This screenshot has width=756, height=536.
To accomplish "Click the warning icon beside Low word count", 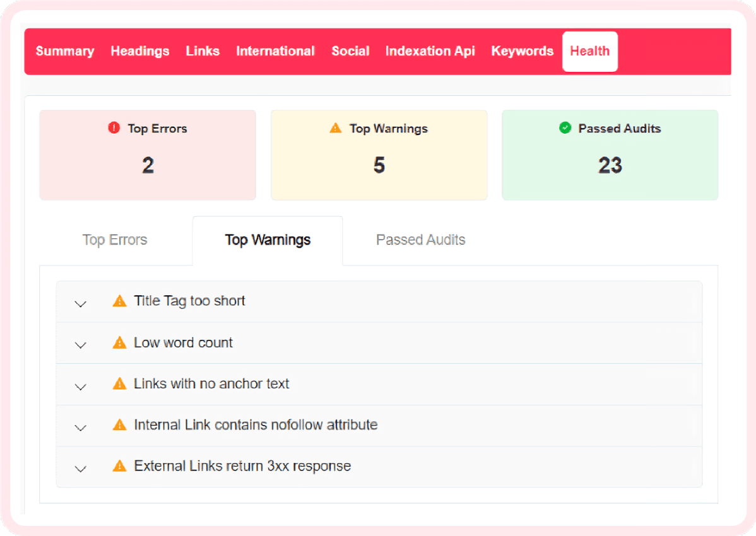I will (x=119, y=342).
